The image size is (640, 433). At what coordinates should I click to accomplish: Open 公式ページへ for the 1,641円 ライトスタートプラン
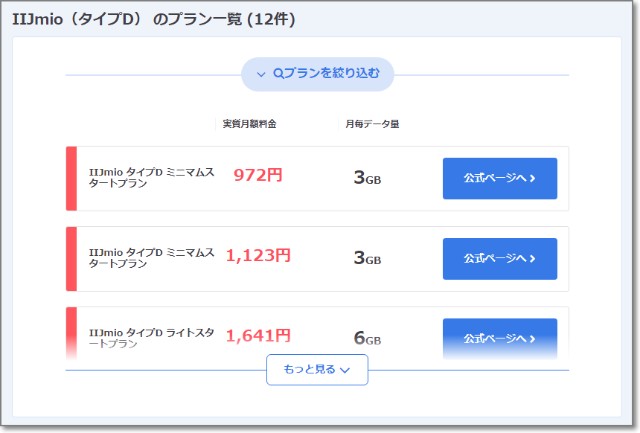point(499,337)
